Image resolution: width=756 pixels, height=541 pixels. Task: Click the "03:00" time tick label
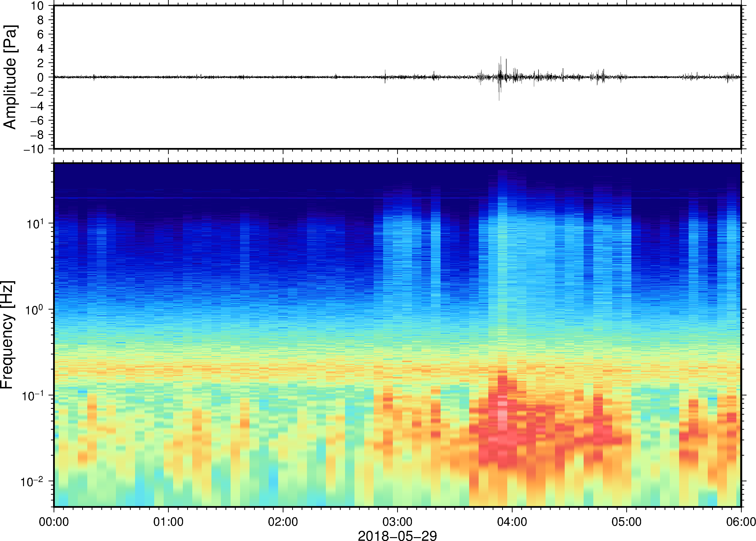(x=397, y=521)
